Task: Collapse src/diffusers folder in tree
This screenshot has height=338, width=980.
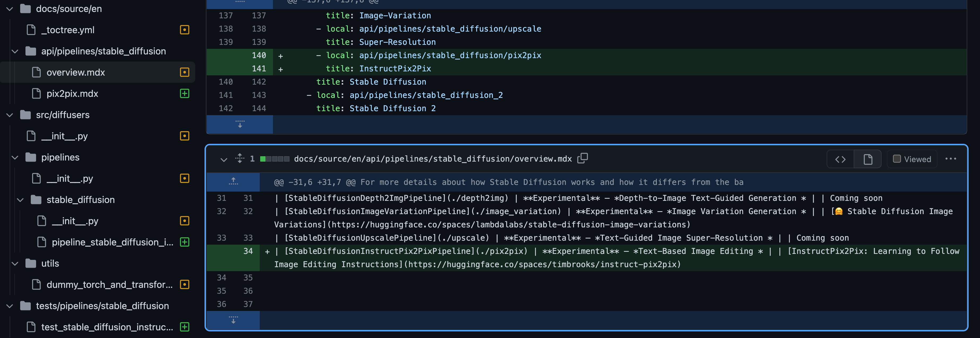Action: point(10,115)
